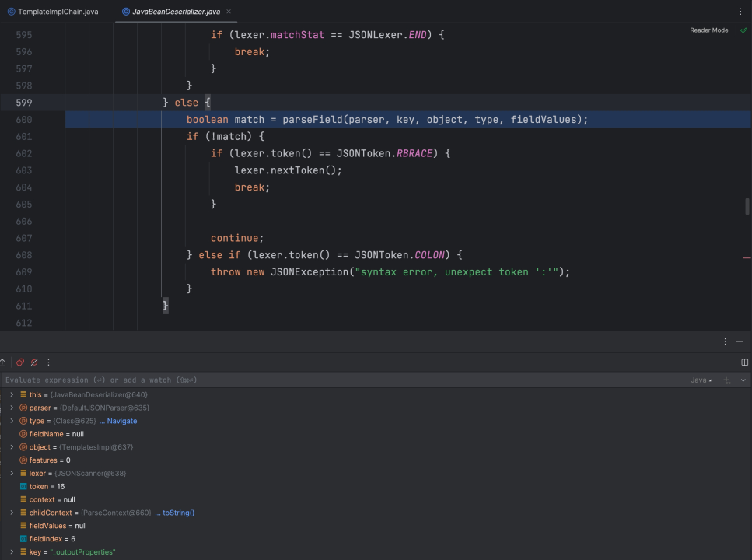Expand the evaluate history chevron

743,380
